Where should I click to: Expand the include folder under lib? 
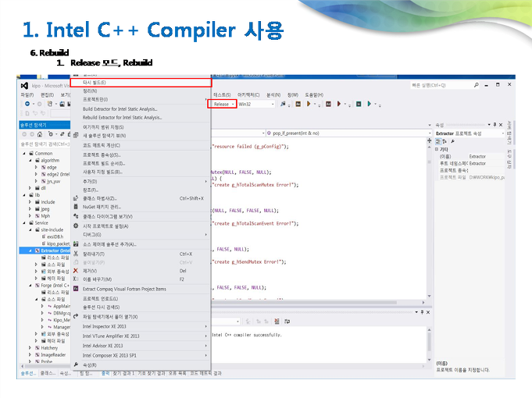tap(30, 201)
